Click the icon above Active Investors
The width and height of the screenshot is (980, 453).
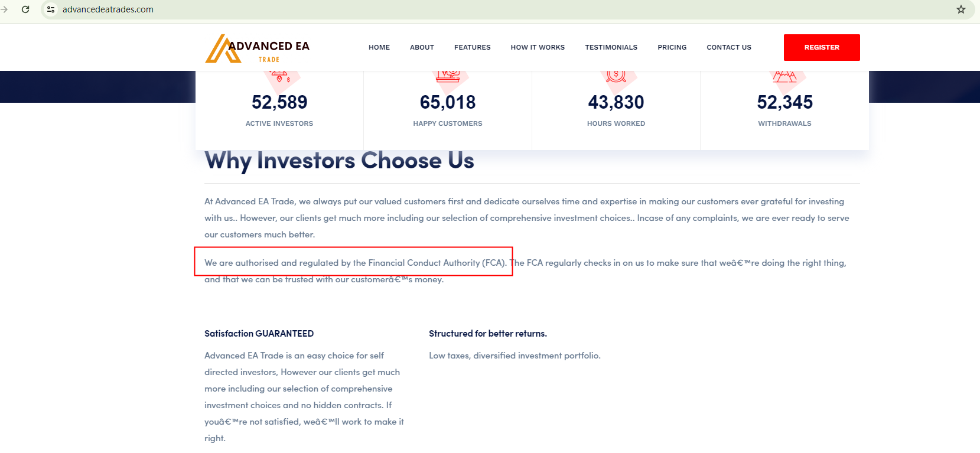[279, 76]
